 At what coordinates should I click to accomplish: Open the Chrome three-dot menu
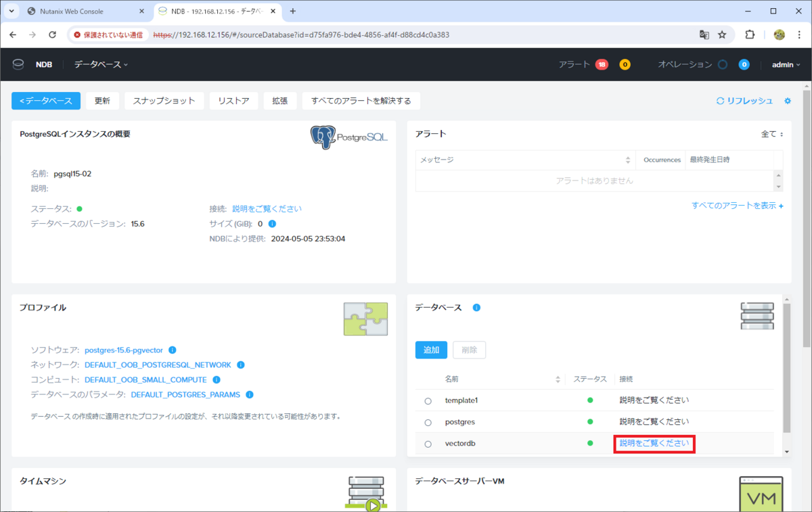coord(799,34)
